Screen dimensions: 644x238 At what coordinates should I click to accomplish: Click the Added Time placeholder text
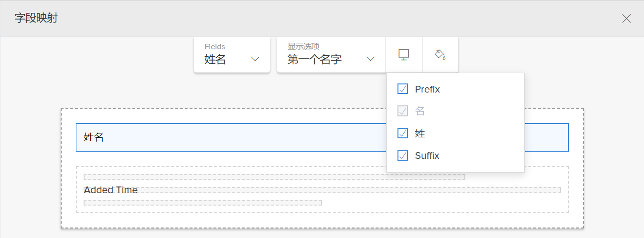click(x=111, y=190)
